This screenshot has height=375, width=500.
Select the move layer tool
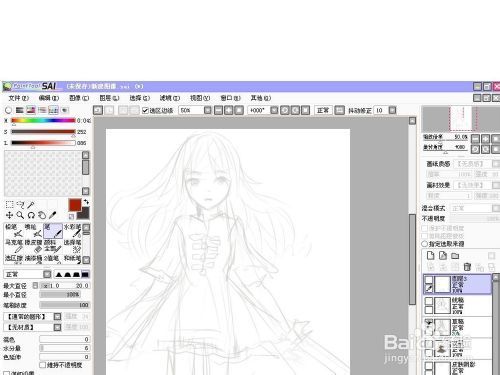pyautogui.click(x=9, y=215)
